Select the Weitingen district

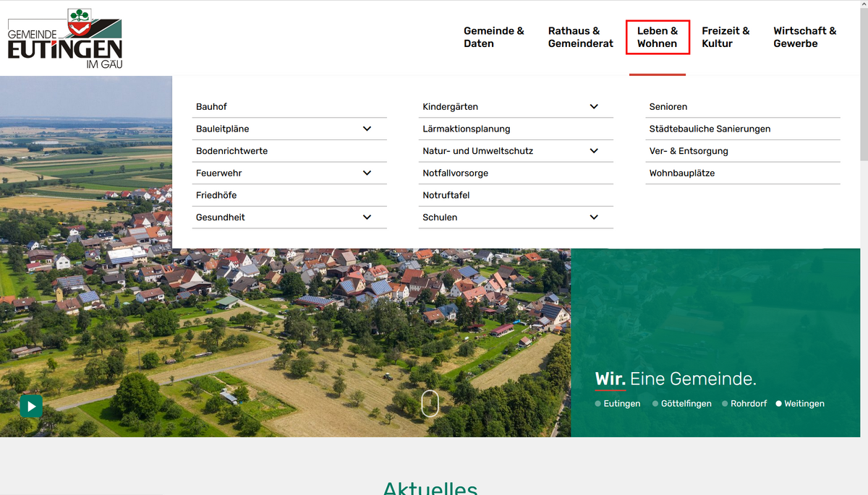(800, 404)
